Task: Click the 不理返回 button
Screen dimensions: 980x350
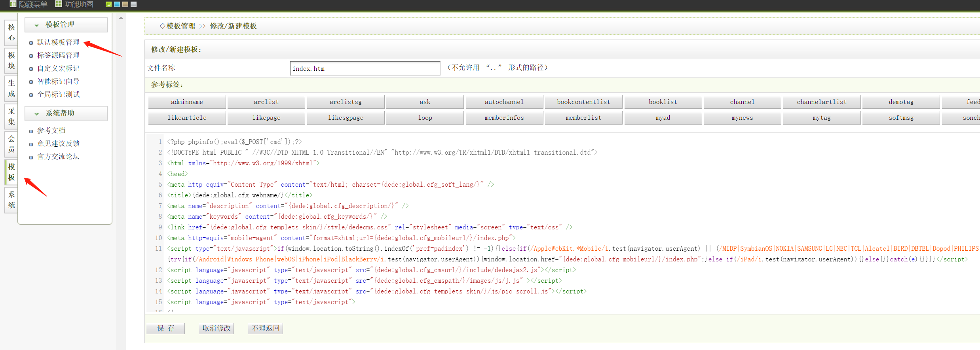Action: click(266, 328)
